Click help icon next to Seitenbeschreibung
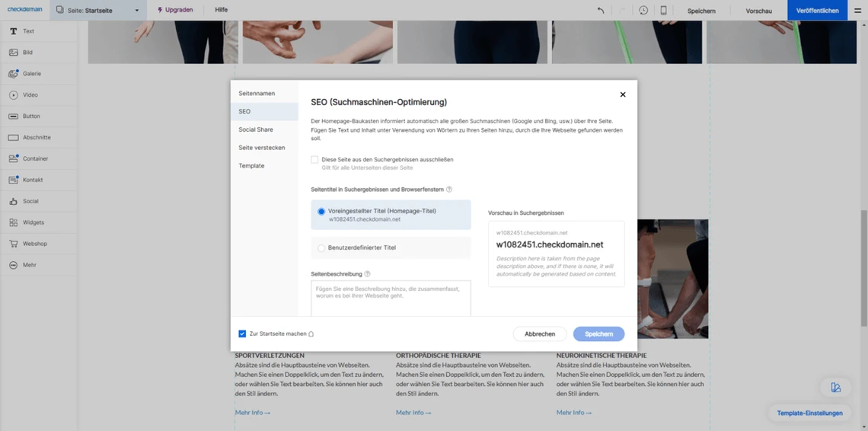 (368, 273)
